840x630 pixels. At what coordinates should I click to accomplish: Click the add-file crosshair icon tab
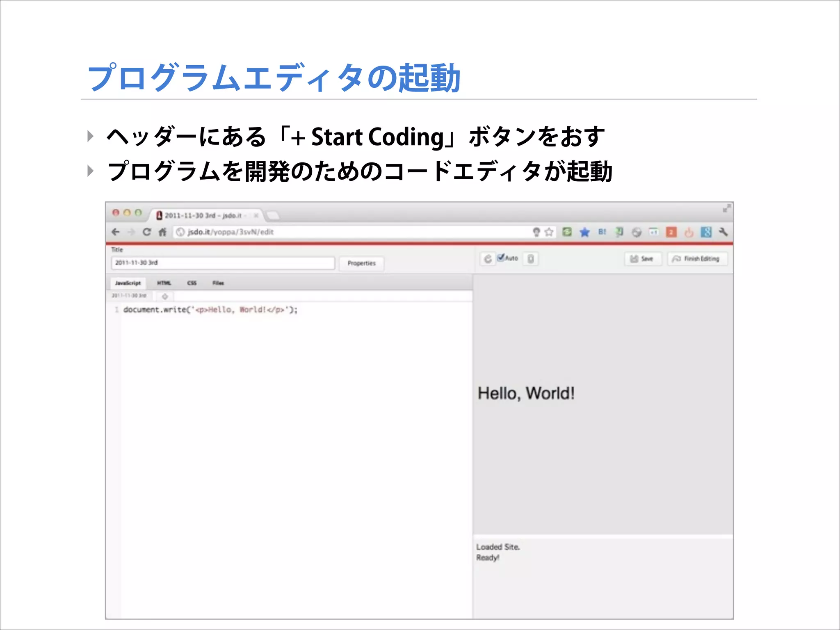coord(165,296)
